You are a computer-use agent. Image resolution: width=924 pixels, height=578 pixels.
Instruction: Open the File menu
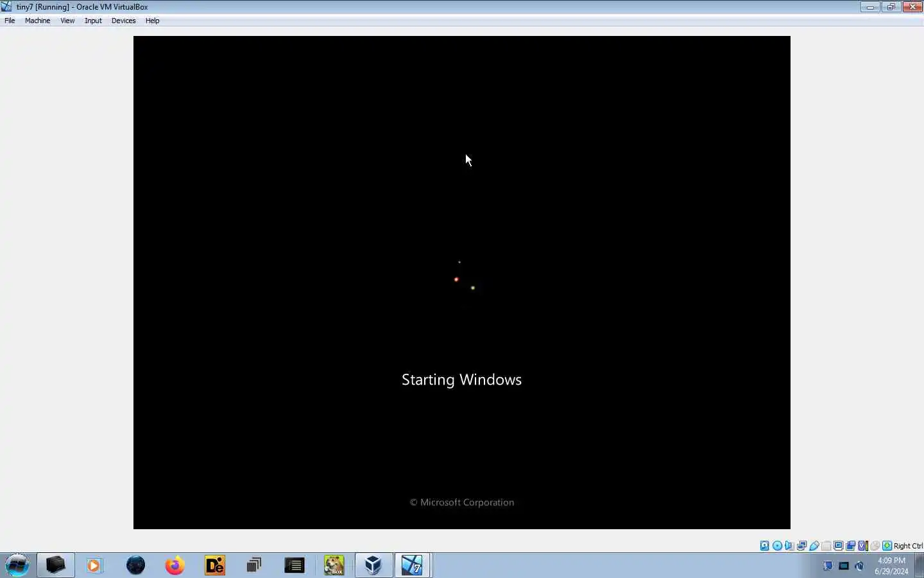click(10, 21)
